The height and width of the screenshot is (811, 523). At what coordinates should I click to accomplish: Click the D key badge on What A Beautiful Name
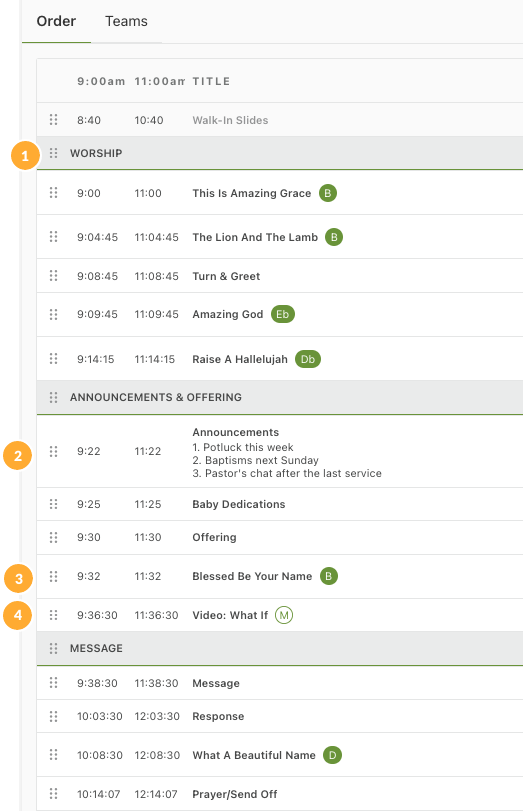[x=332, y=755]
